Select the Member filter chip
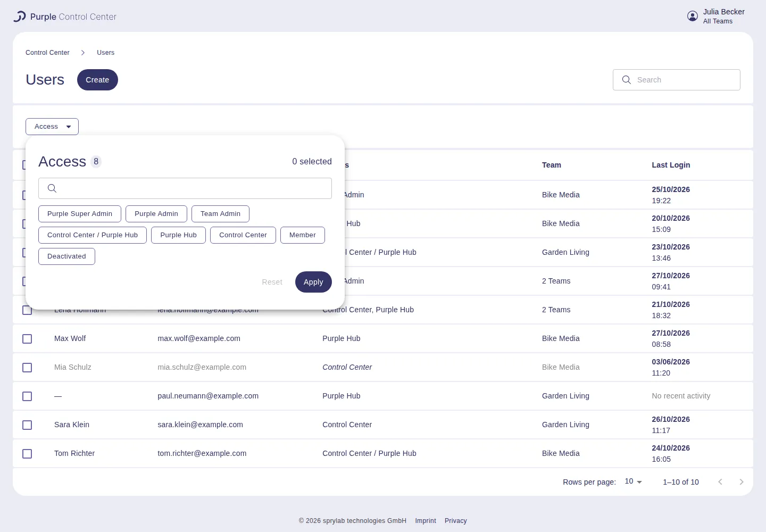 [303, 235]
